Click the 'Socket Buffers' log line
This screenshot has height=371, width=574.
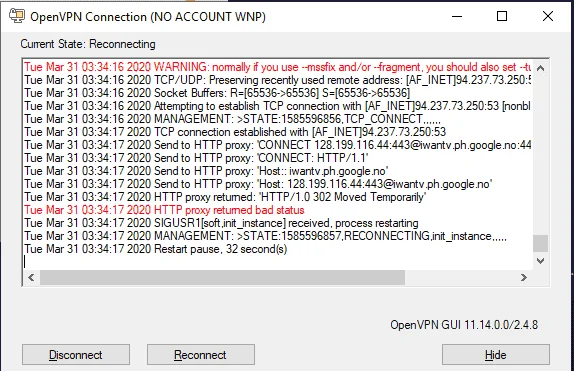[x=217, y=93]
